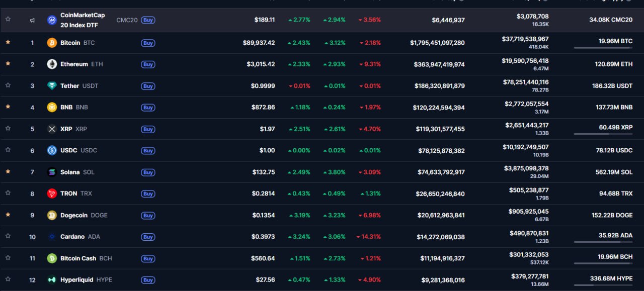Screen dimensions: 644x291
Task: Click the TRON red logo icon
Action: tap(52, 193)
